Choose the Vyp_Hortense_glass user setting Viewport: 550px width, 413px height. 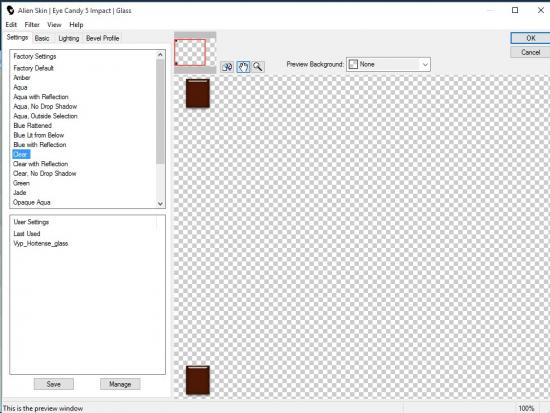[x=41, y=244]
